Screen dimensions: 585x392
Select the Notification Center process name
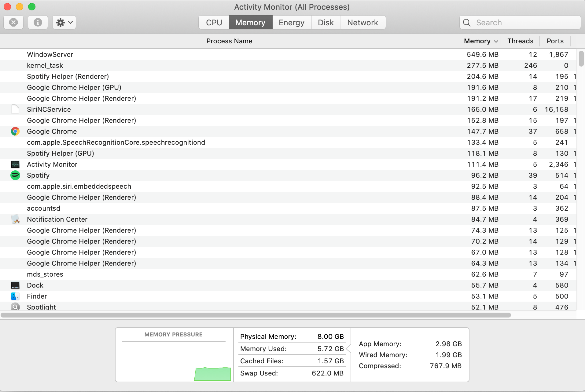click(57, 219)
